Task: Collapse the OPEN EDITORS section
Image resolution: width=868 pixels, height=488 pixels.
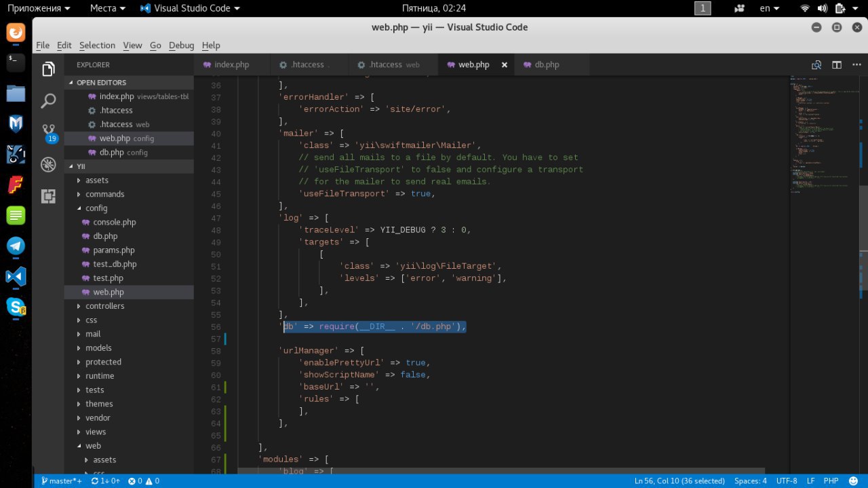Action: tap(101, 82)
